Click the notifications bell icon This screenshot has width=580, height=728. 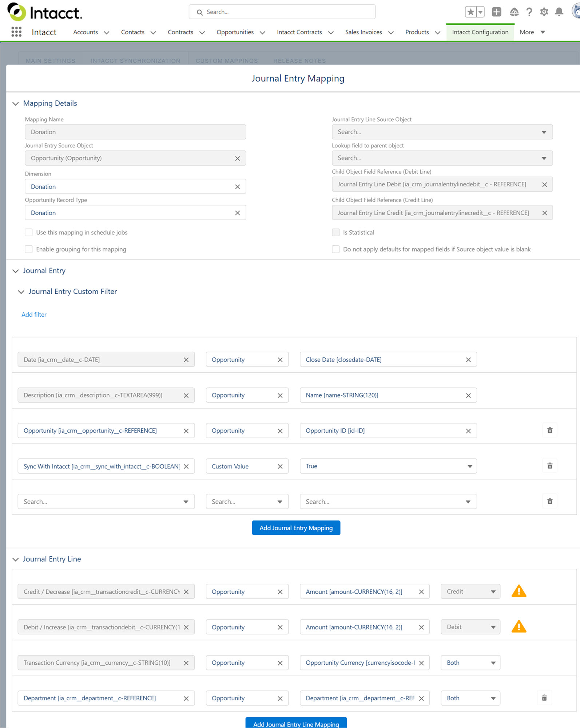click(559, 12)
